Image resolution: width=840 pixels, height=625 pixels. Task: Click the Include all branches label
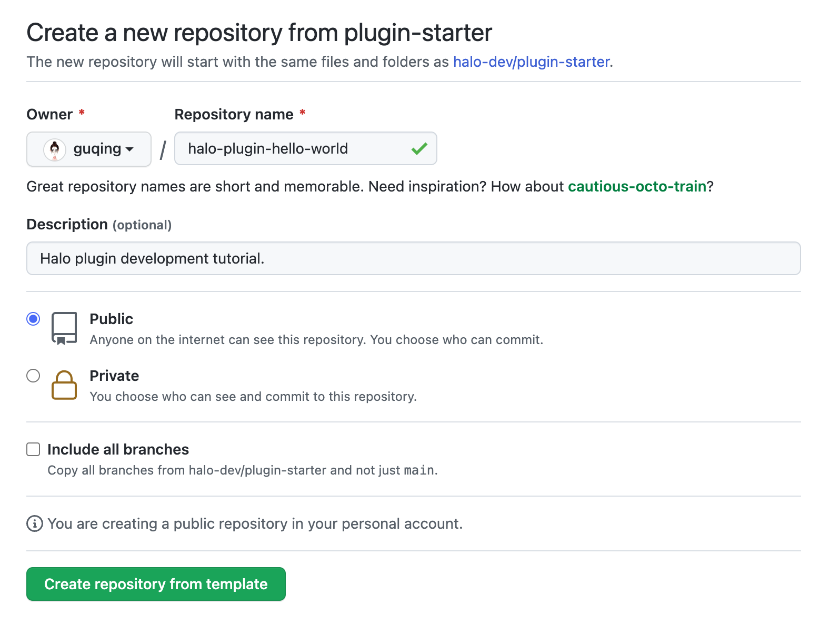pyautogui.click(x=118, y=449)
